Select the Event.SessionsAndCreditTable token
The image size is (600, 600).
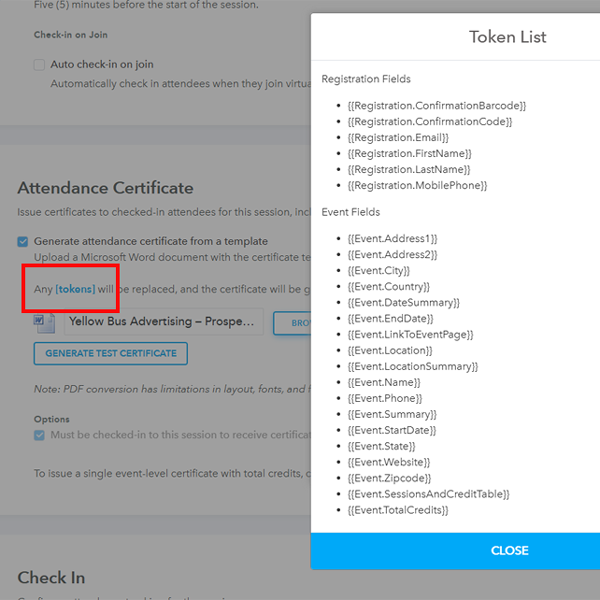(x=428, y=494)
